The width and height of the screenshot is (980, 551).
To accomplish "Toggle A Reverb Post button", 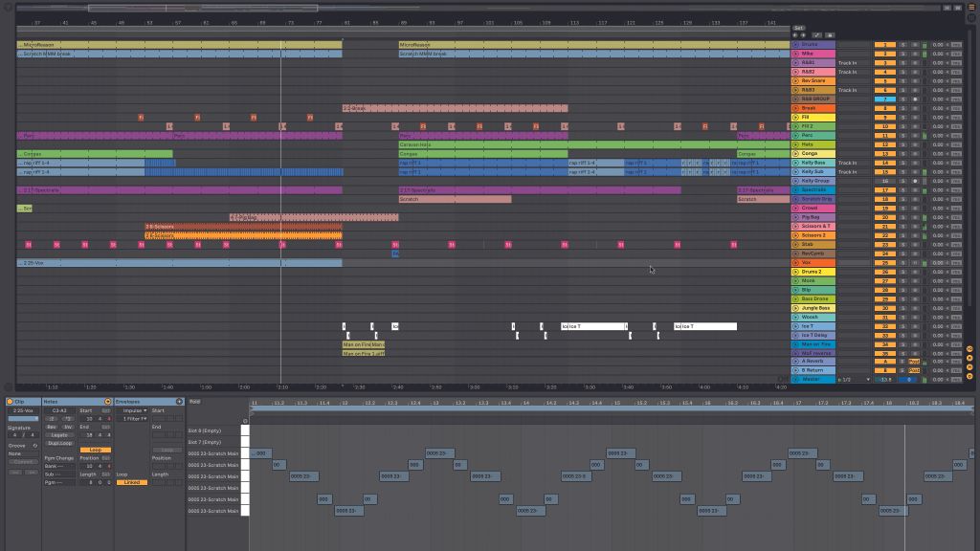I will tap(914, 361).
